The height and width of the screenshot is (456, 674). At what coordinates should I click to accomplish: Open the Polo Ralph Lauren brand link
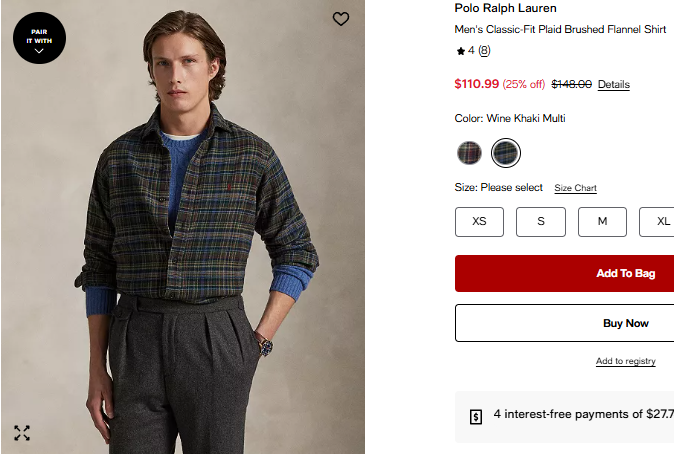[505, 9]
